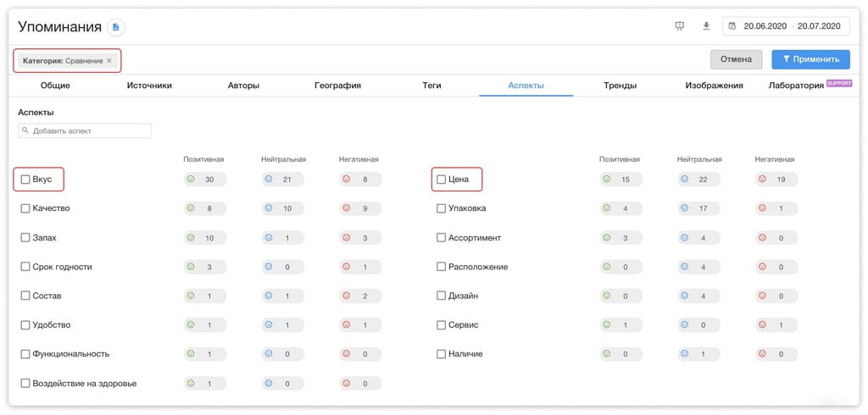Select Упаковка neutral badge with 17

[699, 208]
